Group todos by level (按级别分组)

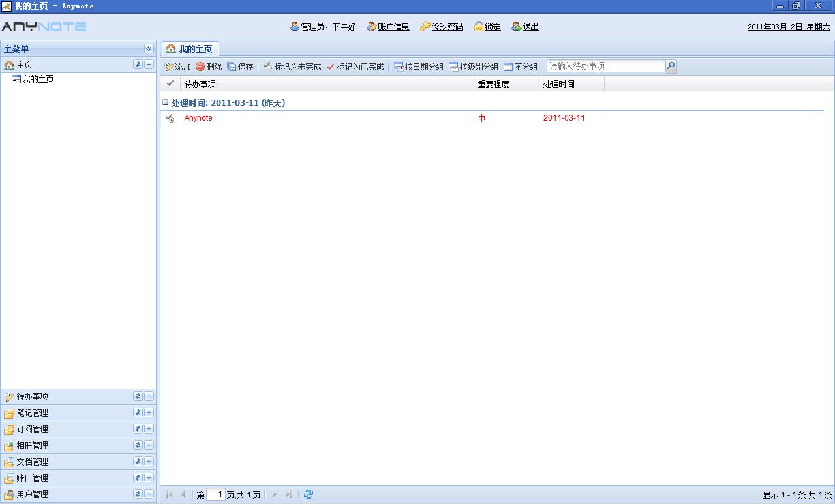pyautogui.click(x=474, y=67)
